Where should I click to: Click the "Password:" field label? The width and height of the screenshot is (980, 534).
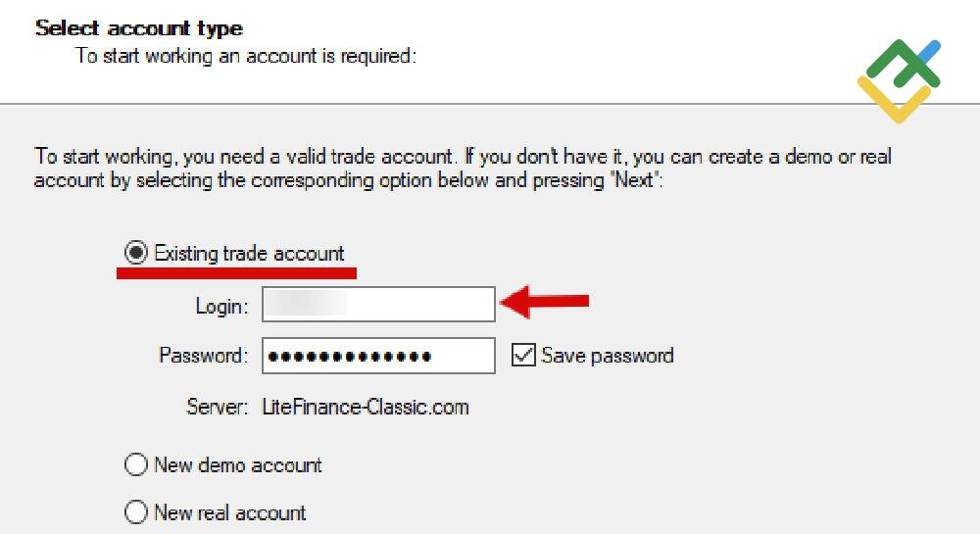pos(204,356)
